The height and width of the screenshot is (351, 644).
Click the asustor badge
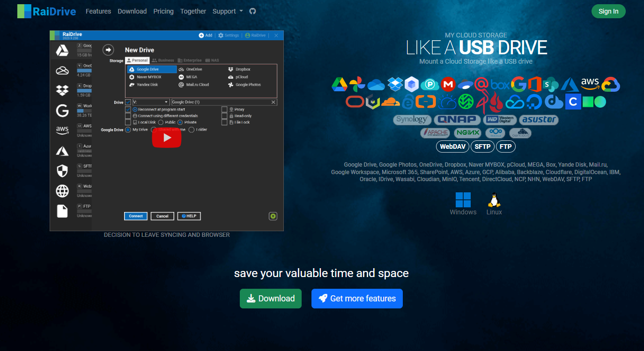539,120
